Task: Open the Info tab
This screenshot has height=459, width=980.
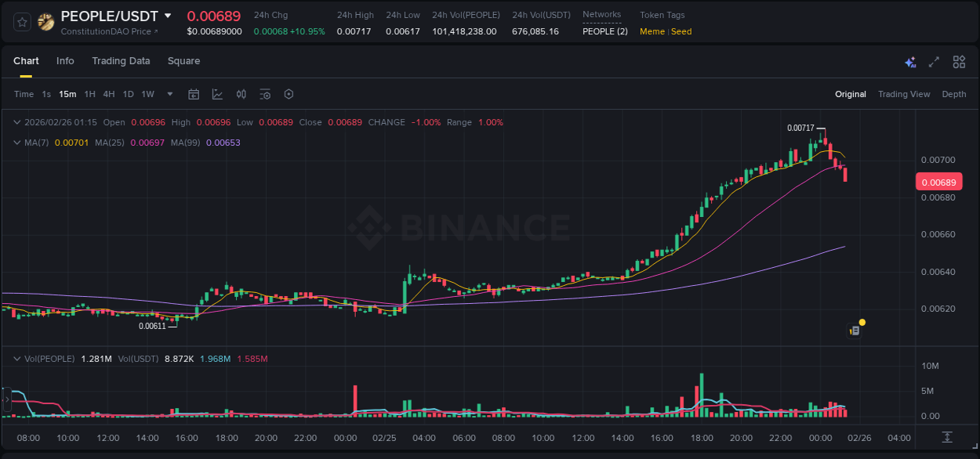Action: 65,61
